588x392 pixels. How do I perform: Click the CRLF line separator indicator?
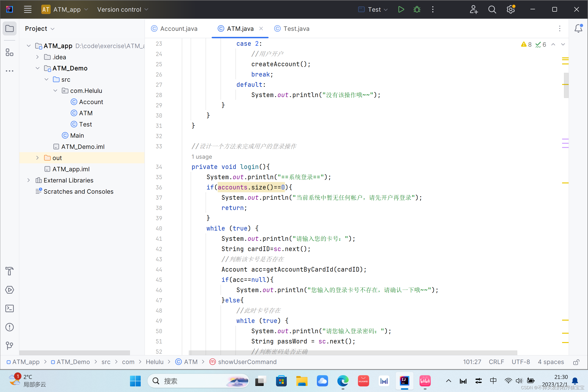pyautogui.click(x=496, y=362)
